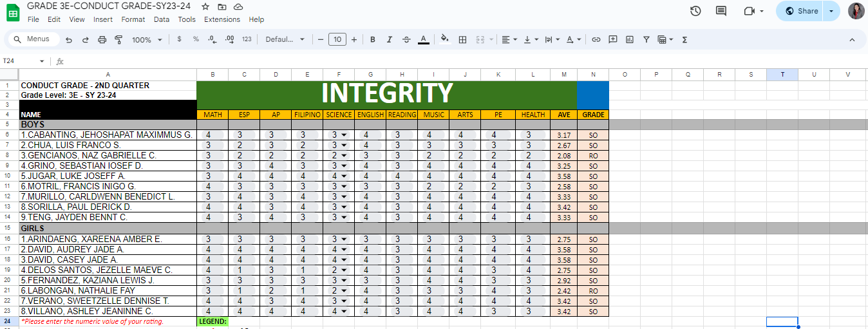The image size is (868, 329).
Task: Click the document title GRADE 3E-CONDUCT GRADE
Action: pyautogui.click(x=109, y=6)
